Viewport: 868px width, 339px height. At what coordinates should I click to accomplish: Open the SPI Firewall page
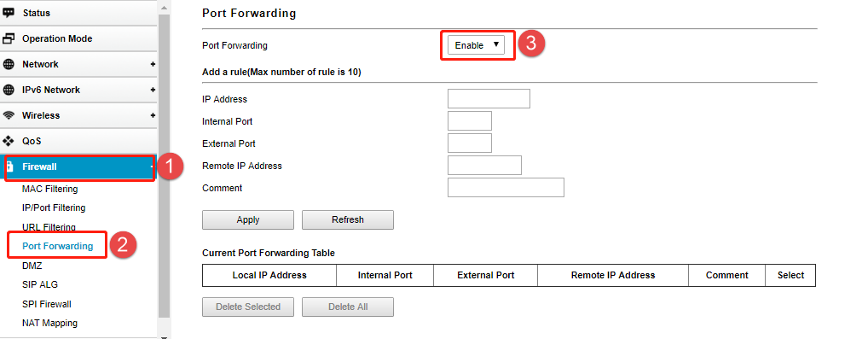[47, 304]
